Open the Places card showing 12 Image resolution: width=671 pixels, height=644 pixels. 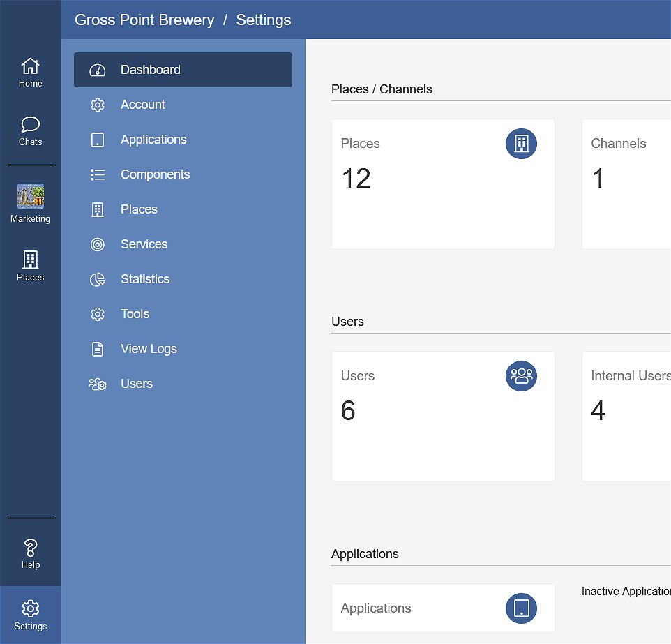(443, 184)
